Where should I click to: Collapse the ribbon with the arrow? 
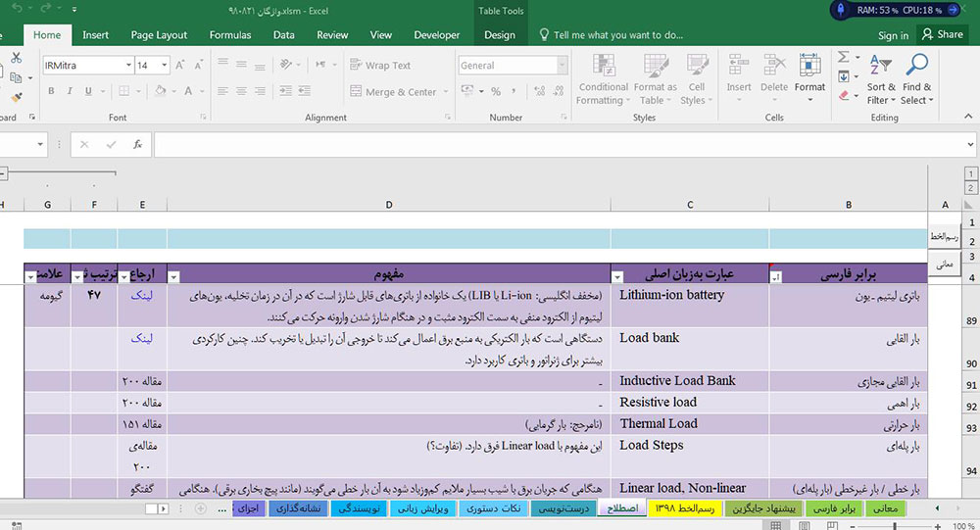[x=968, y=117]
